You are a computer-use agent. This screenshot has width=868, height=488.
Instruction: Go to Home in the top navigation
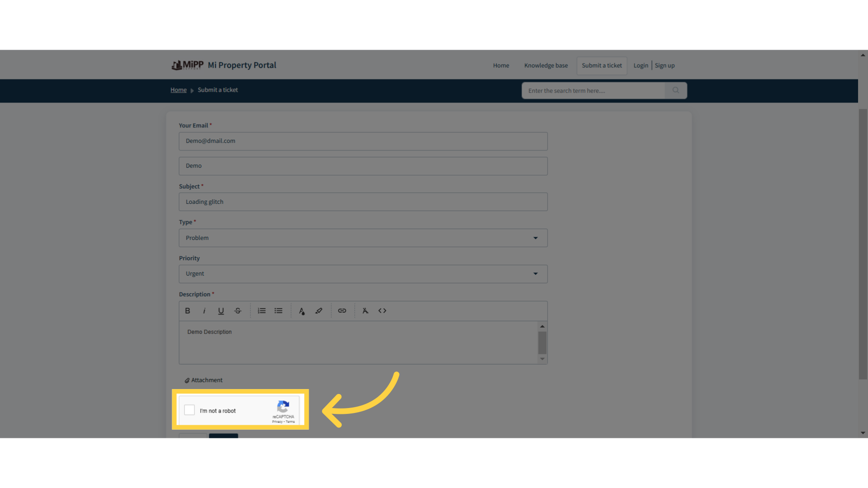[x=501, y=66]
